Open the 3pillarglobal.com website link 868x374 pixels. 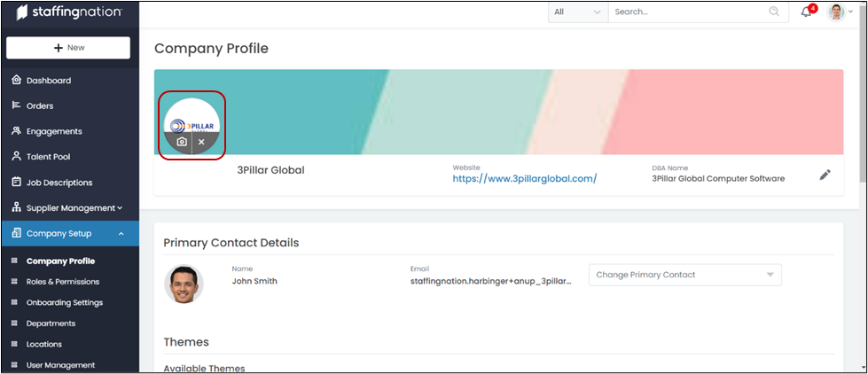coord(524,179)
